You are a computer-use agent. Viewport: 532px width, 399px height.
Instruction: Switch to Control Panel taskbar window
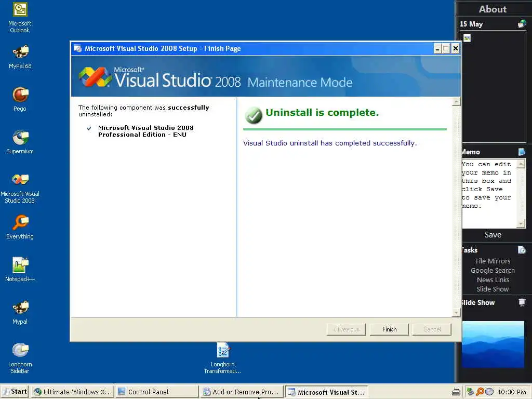pos(156,392)
